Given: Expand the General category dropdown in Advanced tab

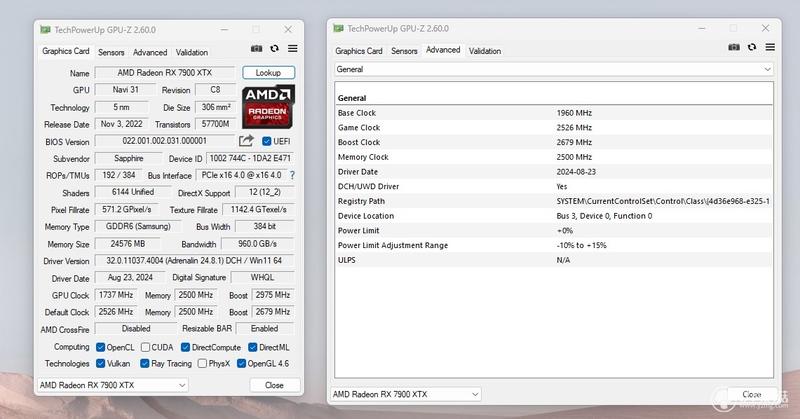Looking at the screenshot, I should click(x=554, y=69).
